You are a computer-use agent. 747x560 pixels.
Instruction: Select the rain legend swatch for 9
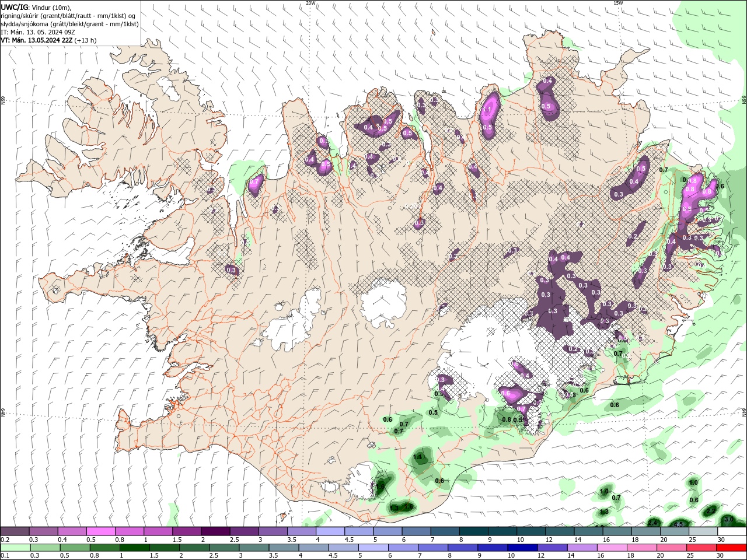[x=493, y=547]
